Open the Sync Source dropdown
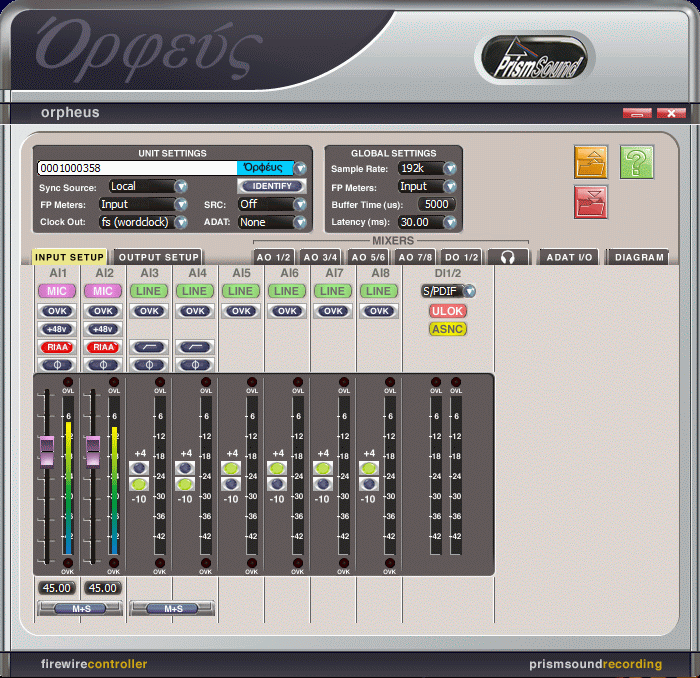700x678 pixels. point(181,186)
